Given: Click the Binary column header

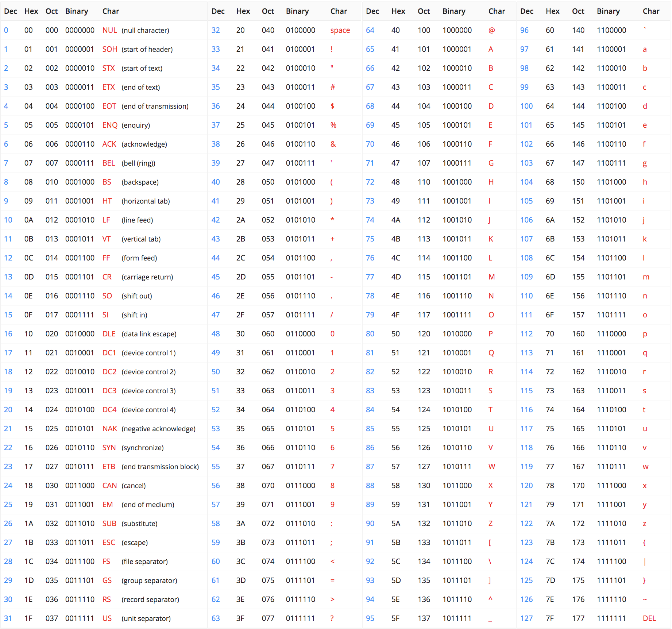Looking at the screenshot, I should click(77, 11).
